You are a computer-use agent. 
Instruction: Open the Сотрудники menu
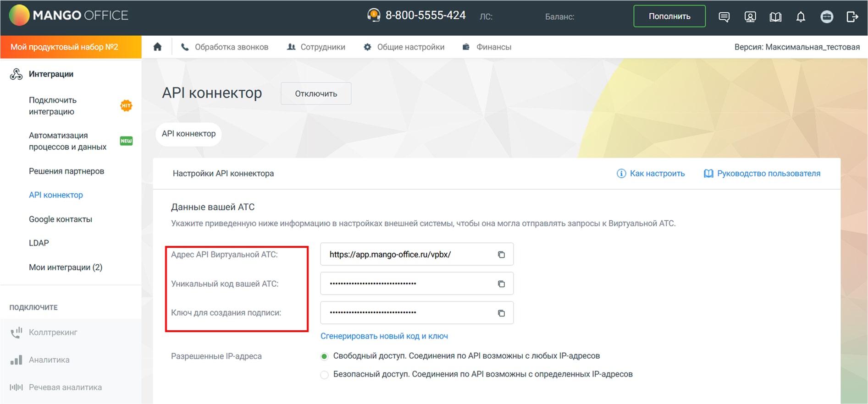(x=316, y=47)
